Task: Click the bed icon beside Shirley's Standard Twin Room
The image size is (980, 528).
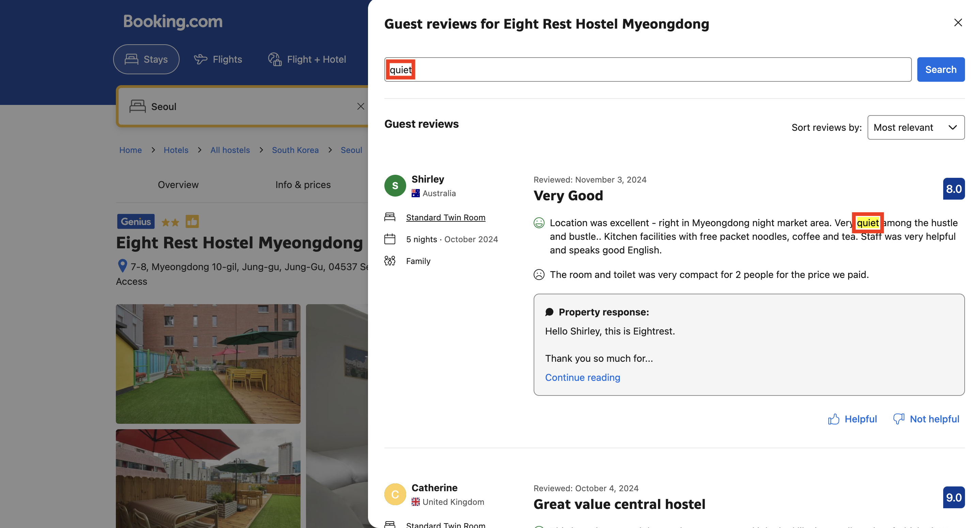Action: pyautogui.click(x=389, y=217)
